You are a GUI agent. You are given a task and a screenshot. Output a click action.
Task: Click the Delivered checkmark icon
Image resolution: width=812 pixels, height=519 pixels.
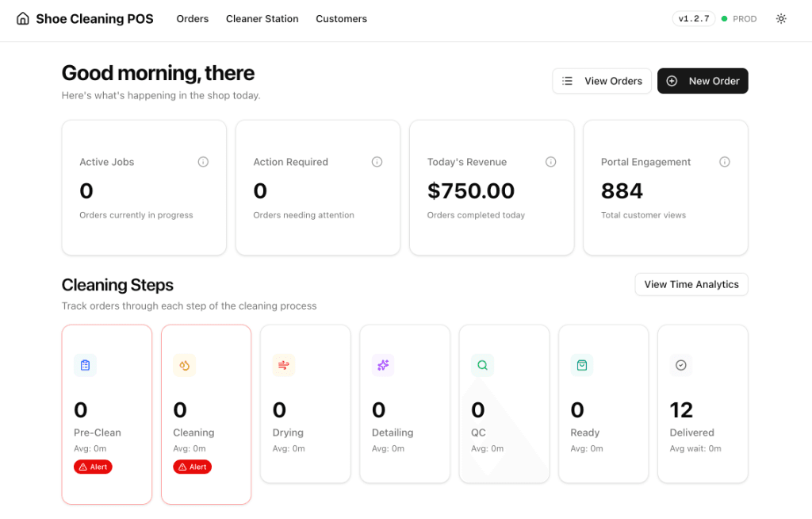pos(680,365)
